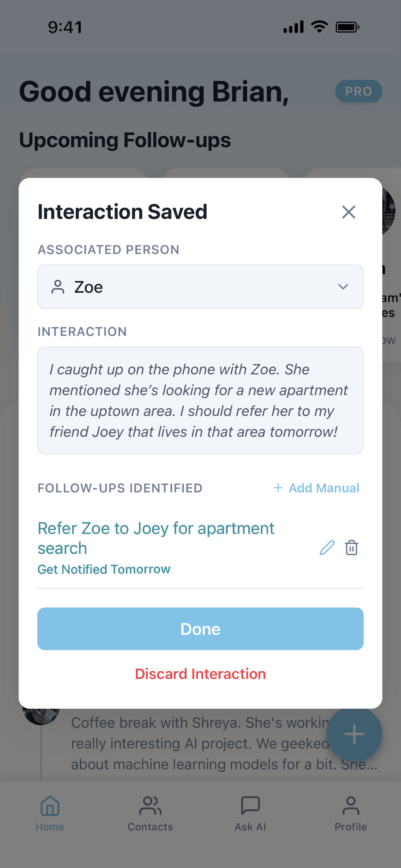Delete the follow-up with trash icon

click(352, 547)
